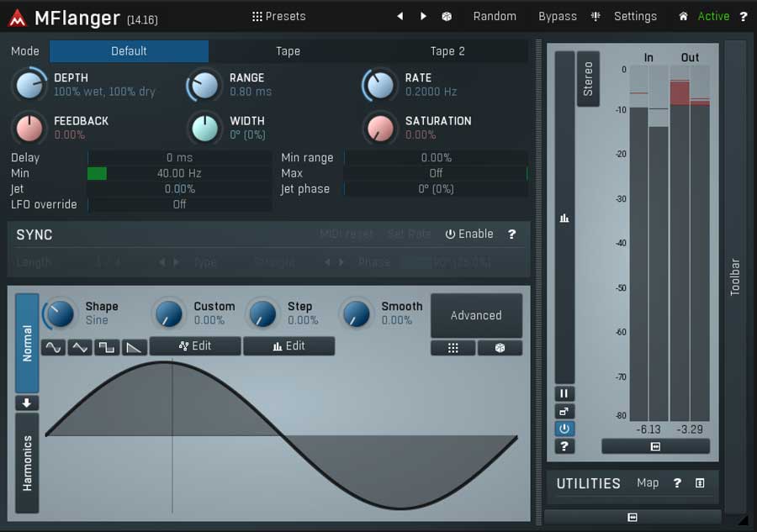Expand the vertical Toolbar panel
757x532 pixels.
coord(735,277)
